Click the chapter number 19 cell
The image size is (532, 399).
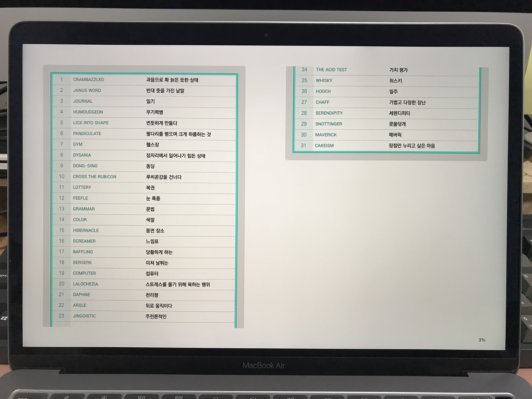coord(62,273)
